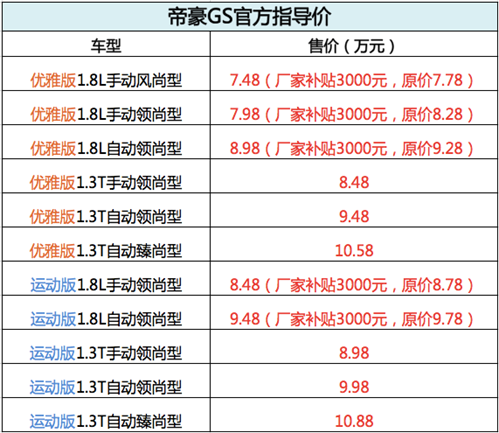Viewport: 499px width, 433px height.
Task: Click the 运动版1.8L自动领尚型 model cell
Action: (106, 319)
